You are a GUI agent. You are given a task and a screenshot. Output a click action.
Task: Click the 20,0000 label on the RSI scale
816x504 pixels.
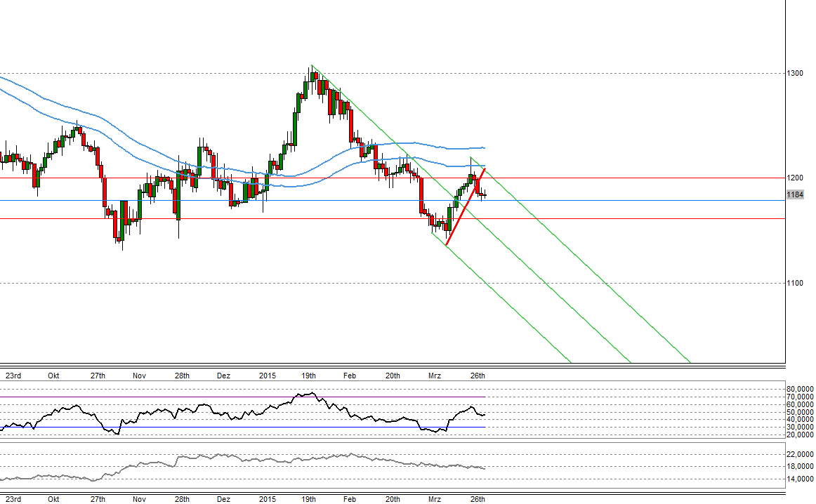pos(799,435)
